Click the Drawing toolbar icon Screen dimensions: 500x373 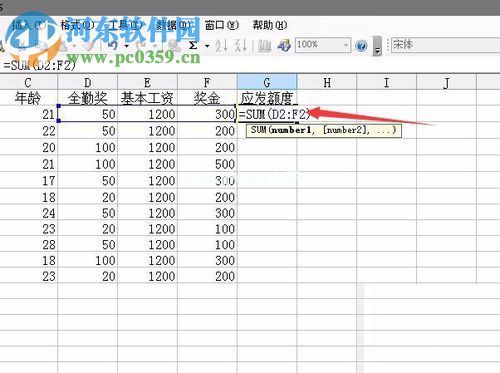(x=284, y=46)
